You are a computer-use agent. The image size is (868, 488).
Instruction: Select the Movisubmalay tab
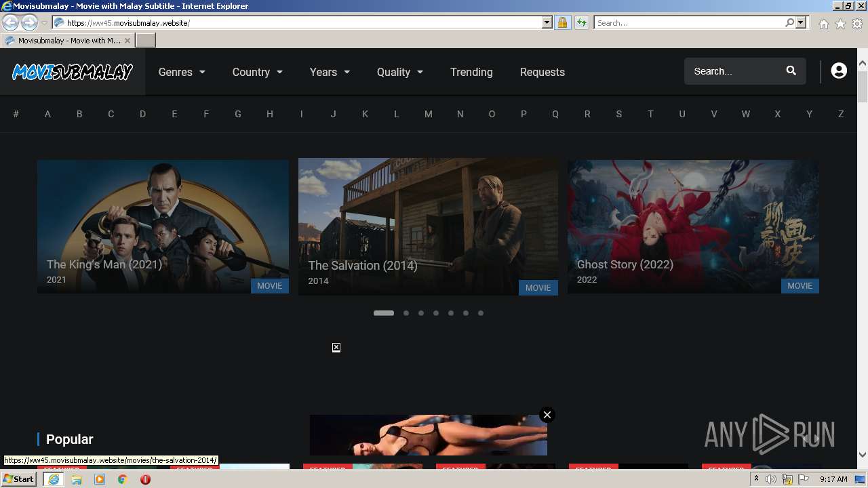[x=68, y=41]
